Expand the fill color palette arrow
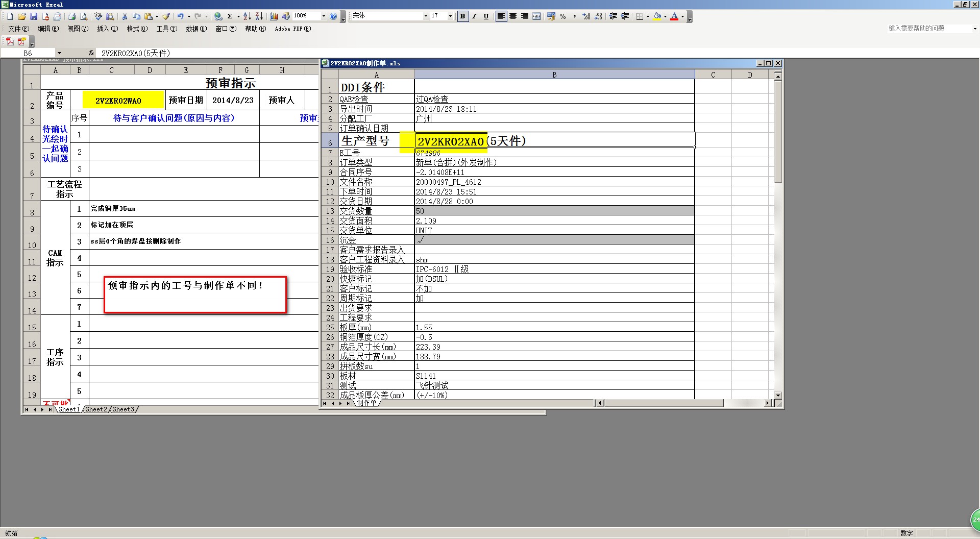This screenshot has width=980, height=539. (665, 16)
